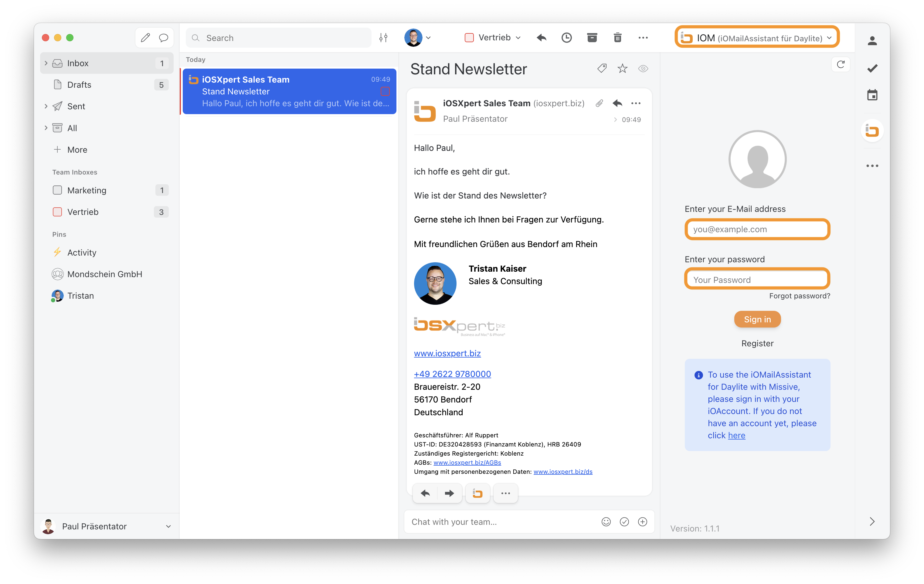Viewport: 924px width, 584px height.
Task: Open the attachment paperclip in message header
Action: pos(600,103)
